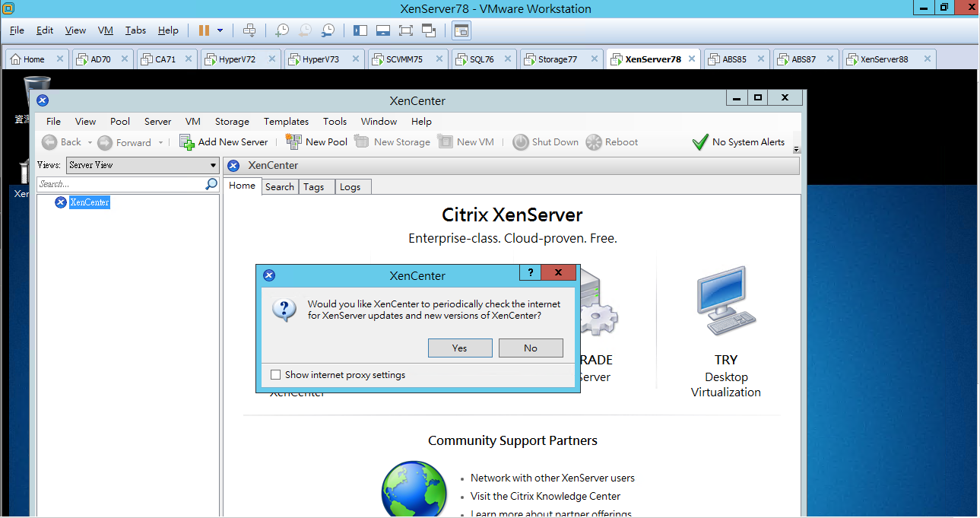Enter full screen mode via the VMware toolbar icon

pos(405,30)
